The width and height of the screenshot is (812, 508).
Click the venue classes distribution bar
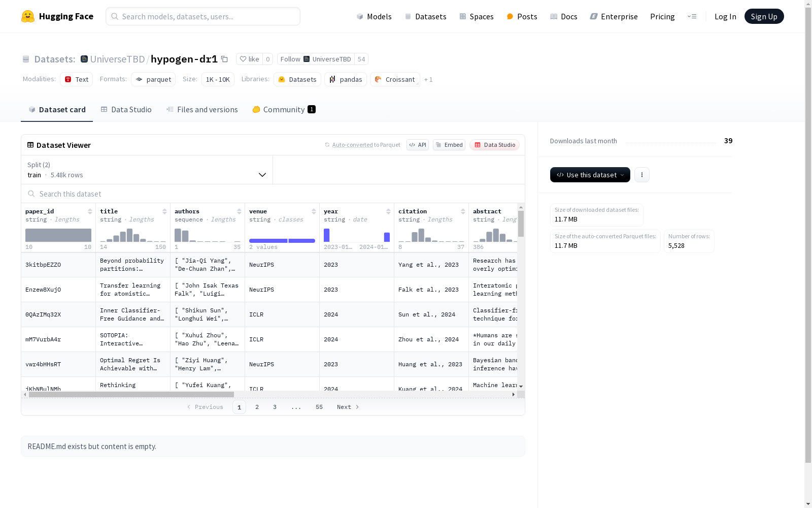[x=282, y=241]
